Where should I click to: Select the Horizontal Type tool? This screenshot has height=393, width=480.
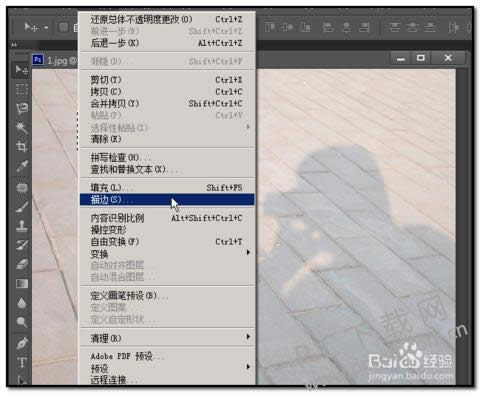(22, 363)
